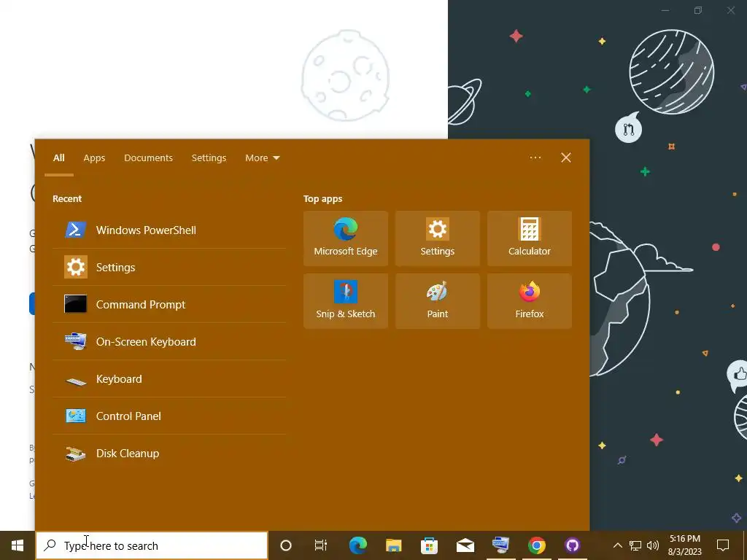The width and height of the screenshot is (747, 560).
Task: Open the Windows Start button
Action: (18, 545)
